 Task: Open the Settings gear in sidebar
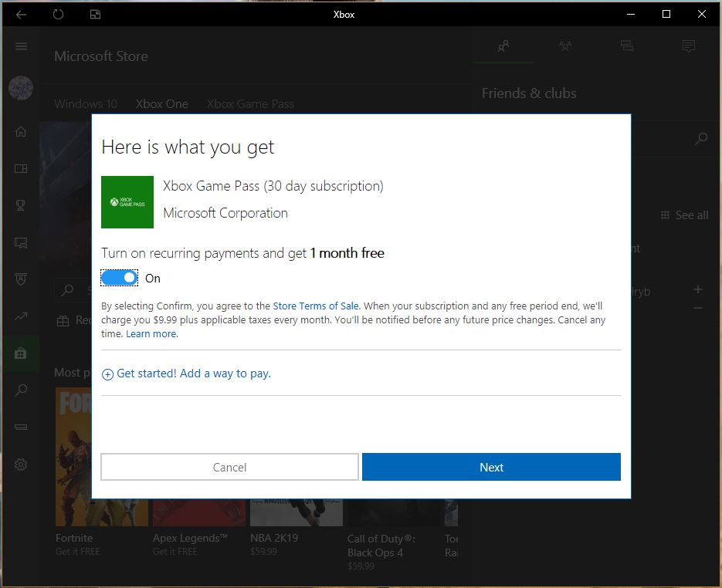[21, 464]
